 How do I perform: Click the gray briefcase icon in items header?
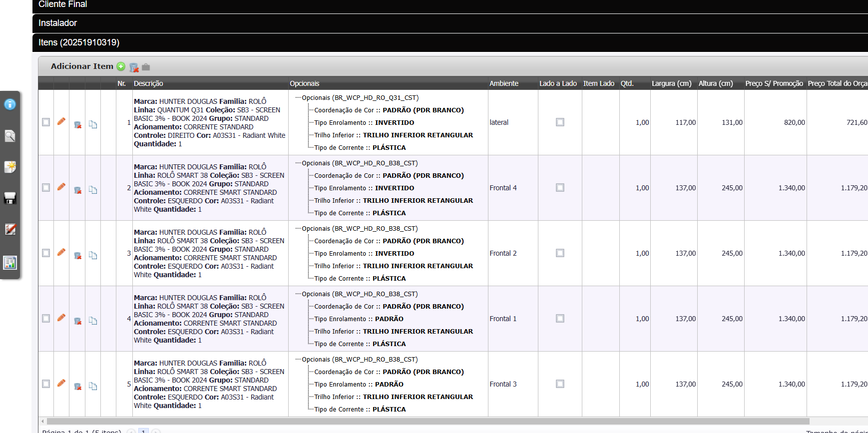pos(146,67)
